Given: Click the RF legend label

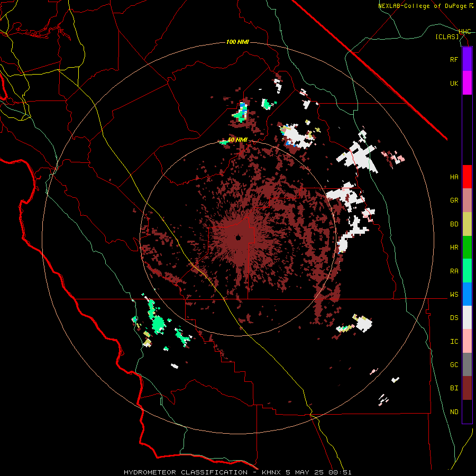Looking at the screenshot, I should point(454,59).
